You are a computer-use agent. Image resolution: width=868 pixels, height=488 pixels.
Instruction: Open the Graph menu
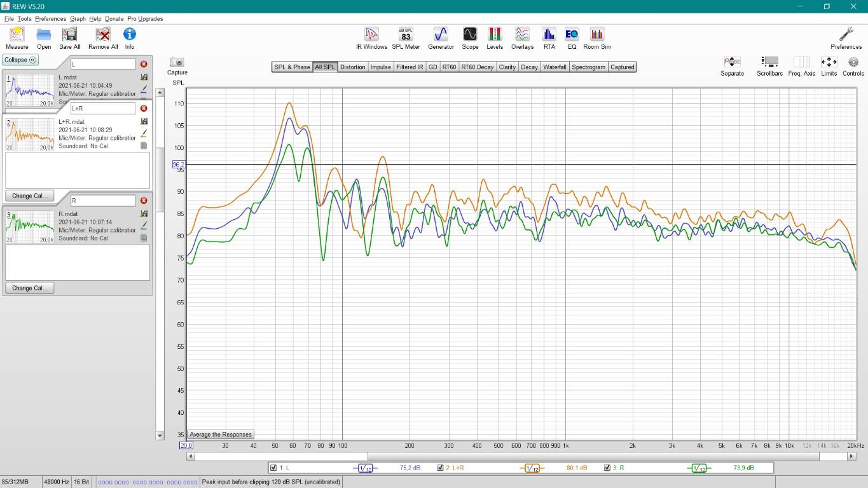pos(78,19)
